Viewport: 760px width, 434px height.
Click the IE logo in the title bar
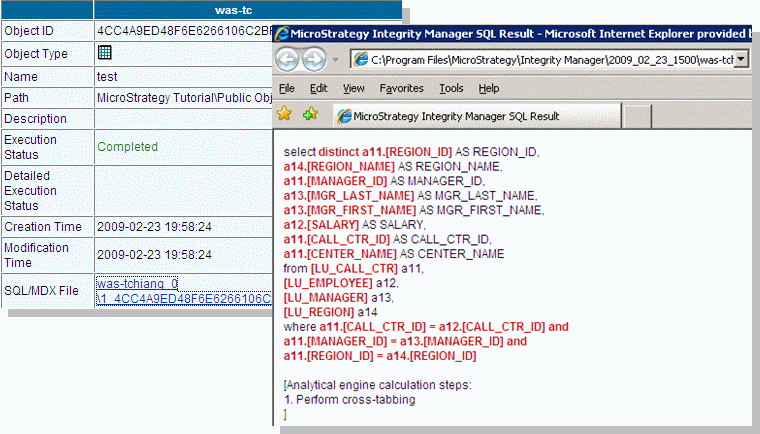(282, 33)
